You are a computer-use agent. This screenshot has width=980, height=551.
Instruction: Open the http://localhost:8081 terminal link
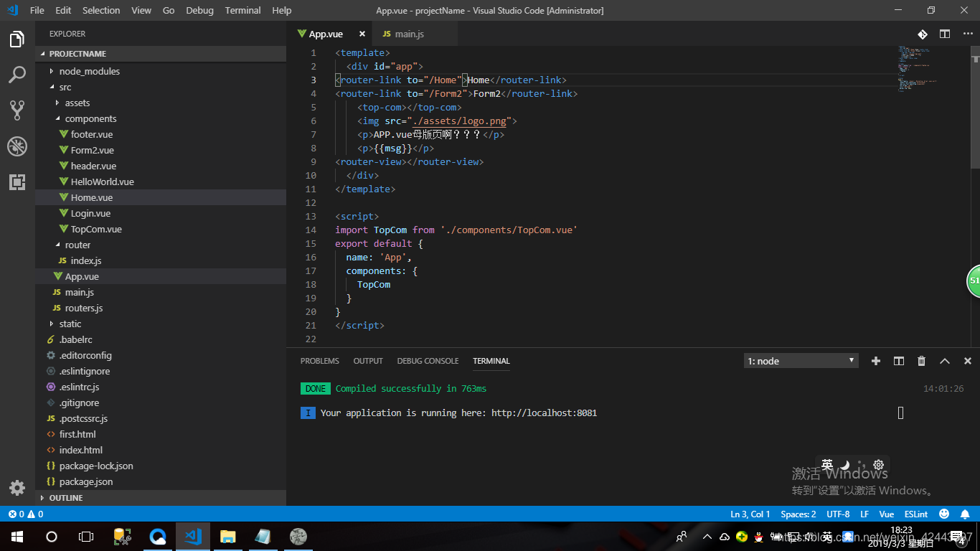[544, 413]
